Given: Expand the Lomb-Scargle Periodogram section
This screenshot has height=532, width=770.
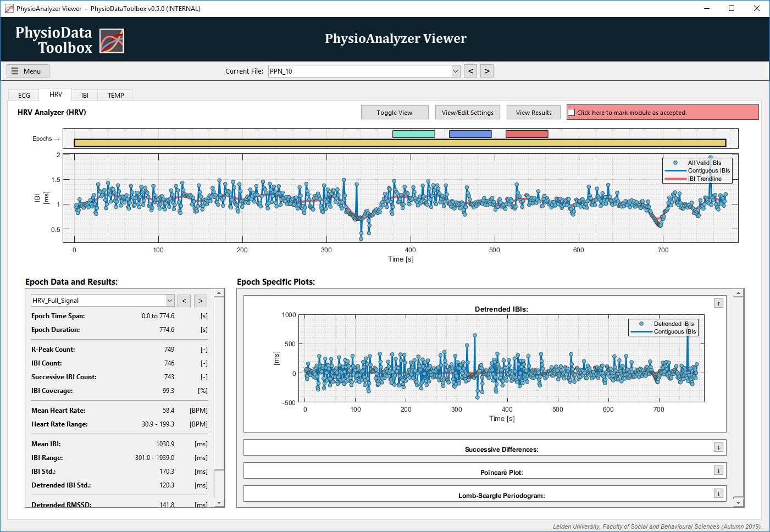Looking at the screenshot, I should [718, 494].
